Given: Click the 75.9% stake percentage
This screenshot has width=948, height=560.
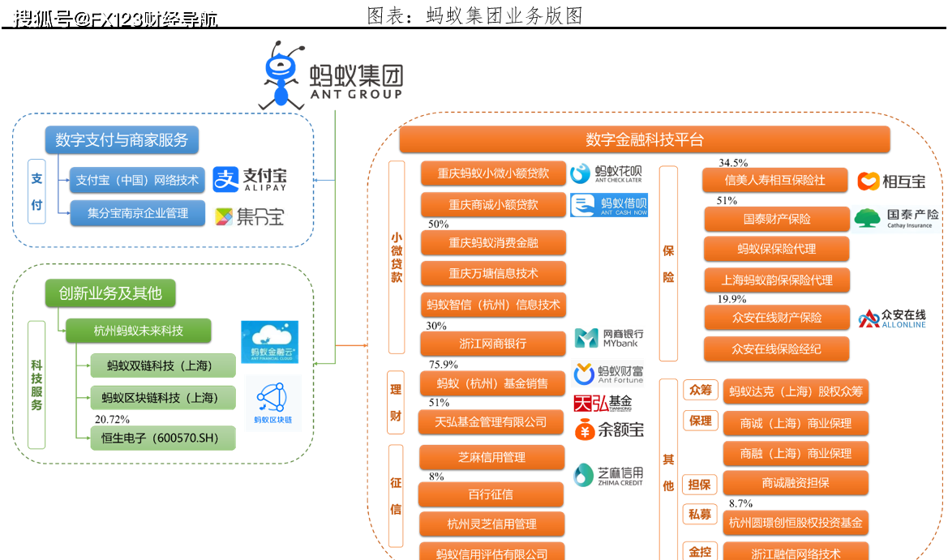Looking at the screenshot, I should [443, 364].
